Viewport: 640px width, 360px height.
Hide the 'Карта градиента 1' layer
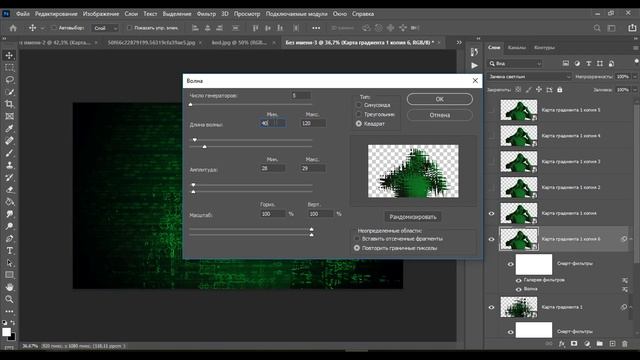(x=491, y=307)
